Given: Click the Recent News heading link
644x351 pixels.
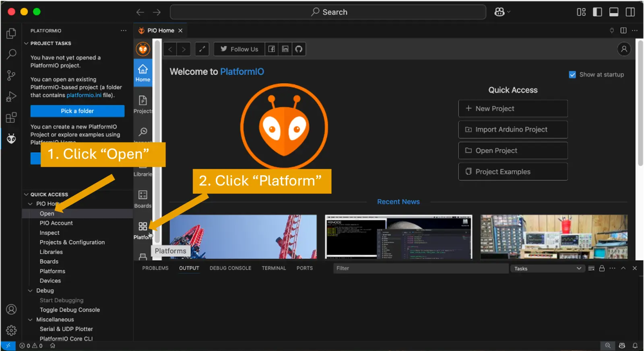Looking at the screenshot, I should [398, 202].
